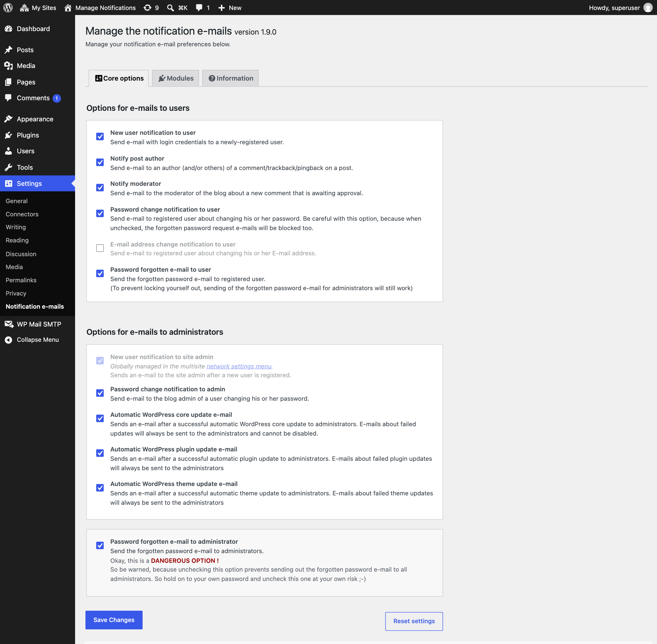Click the Plugins plug icon

[x=9, y=135]
